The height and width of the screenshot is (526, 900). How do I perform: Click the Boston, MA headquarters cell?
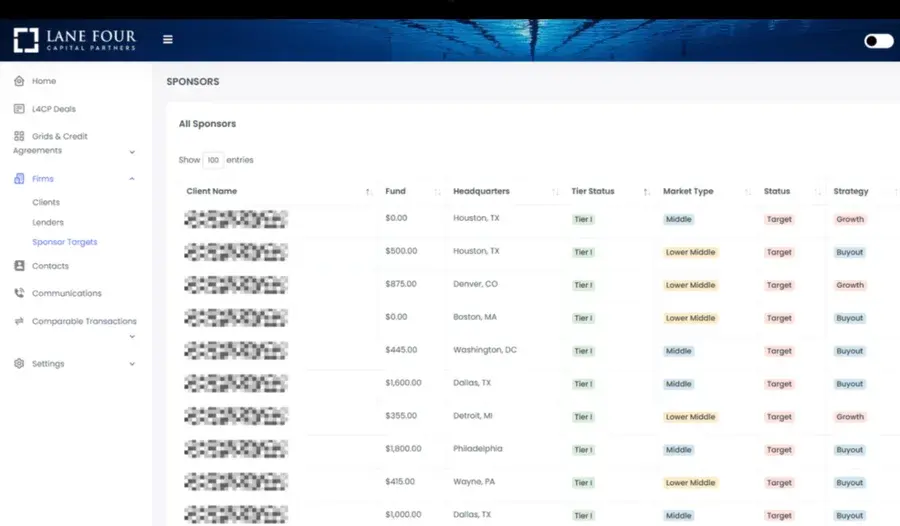point(475,317)
